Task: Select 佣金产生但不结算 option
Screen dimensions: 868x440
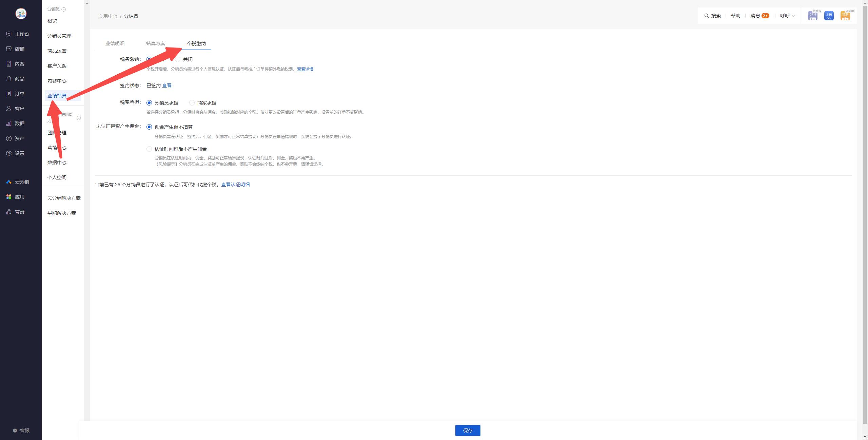Action: (149, 127)
